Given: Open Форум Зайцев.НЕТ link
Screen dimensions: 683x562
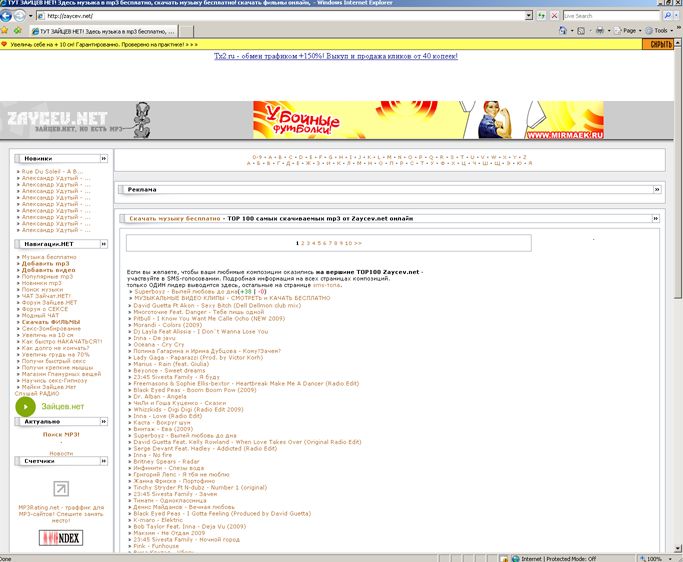Looking at the screenshot, I should (x=49, y=302).
